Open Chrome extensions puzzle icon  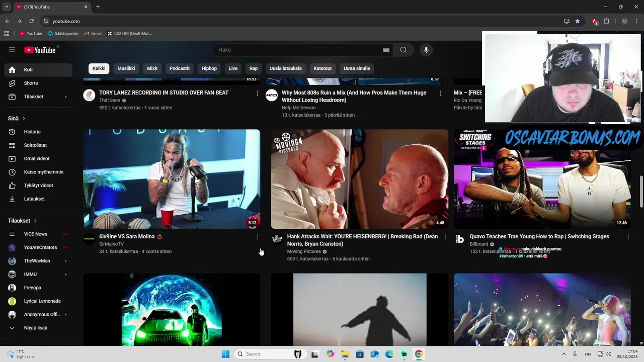(606, 21)
